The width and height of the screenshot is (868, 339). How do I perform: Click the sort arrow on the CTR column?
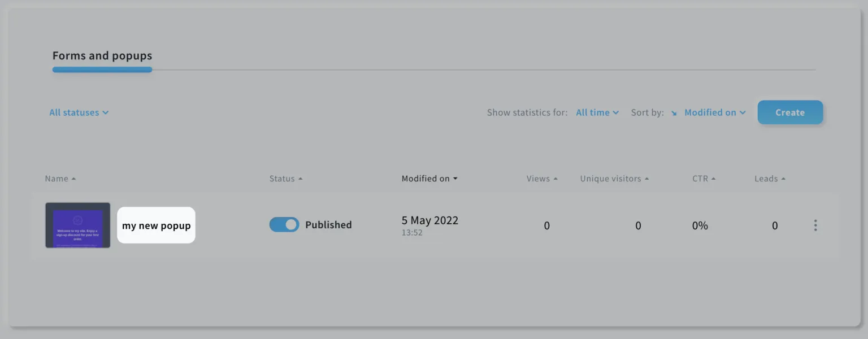[x=714, y=178]
